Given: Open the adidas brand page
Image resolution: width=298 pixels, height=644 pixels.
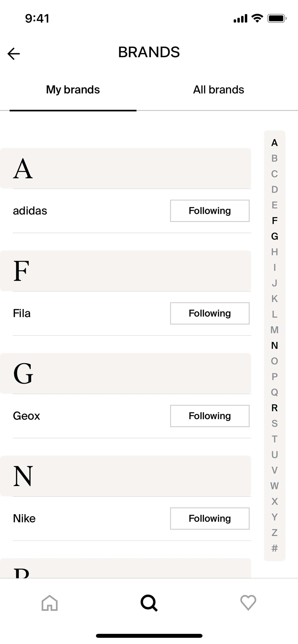Looking at the screenshot, I should pyautogui.click(x=30, y=211).
